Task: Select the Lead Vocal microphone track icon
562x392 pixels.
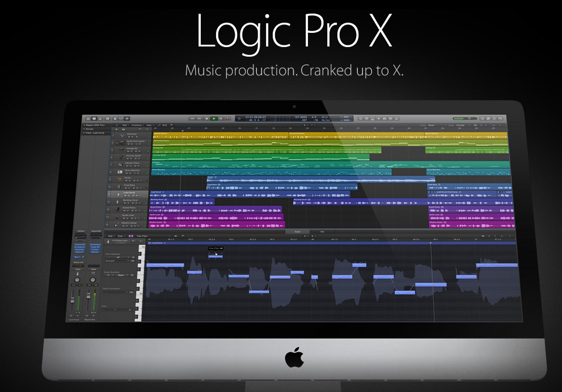Action: [119, 194]
